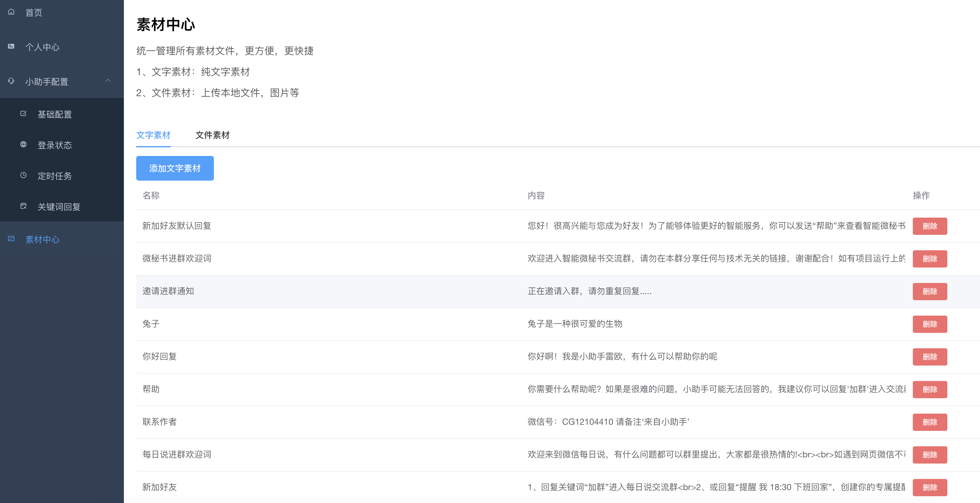Image resolution: width=980 pixels, height=503 pixels.
Task: Click the headset icon for 小助手配置
Action: [11, 81]
